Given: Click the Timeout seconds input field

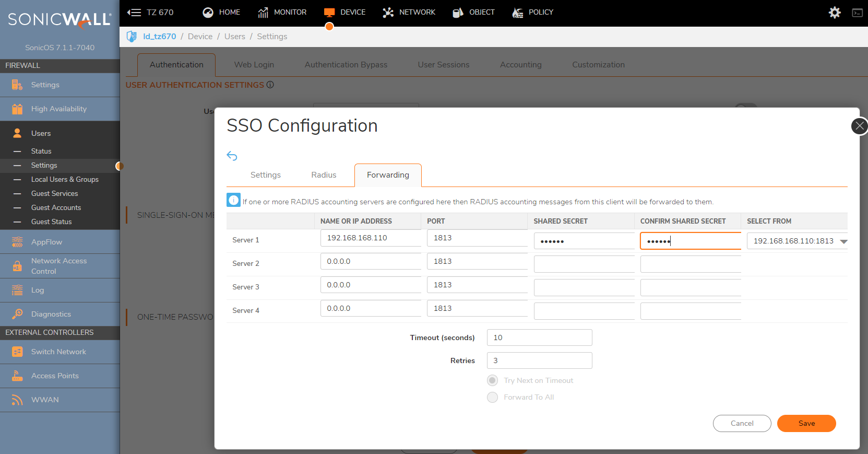Looking at the screenshot, I should point(539,337).
